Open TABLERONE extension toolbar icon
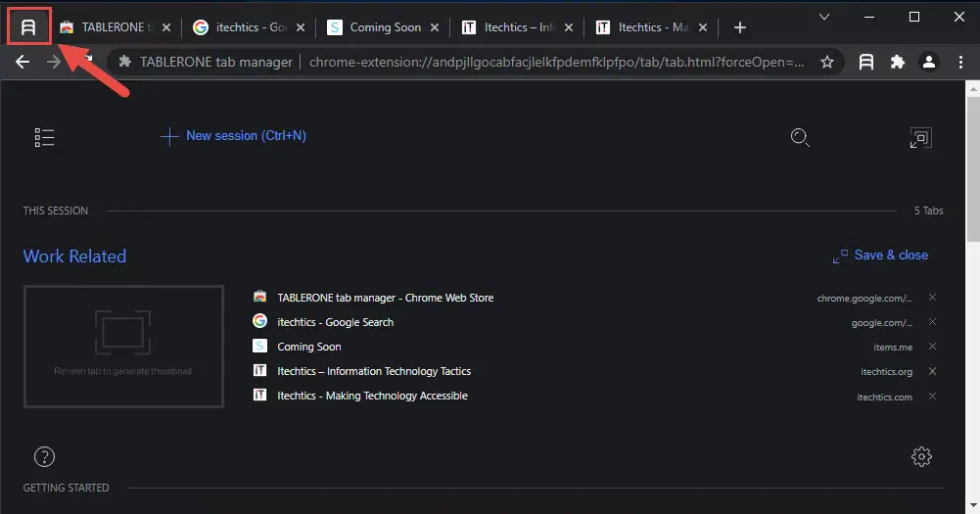This screenshot has width=980, height=514. point(866,62)
